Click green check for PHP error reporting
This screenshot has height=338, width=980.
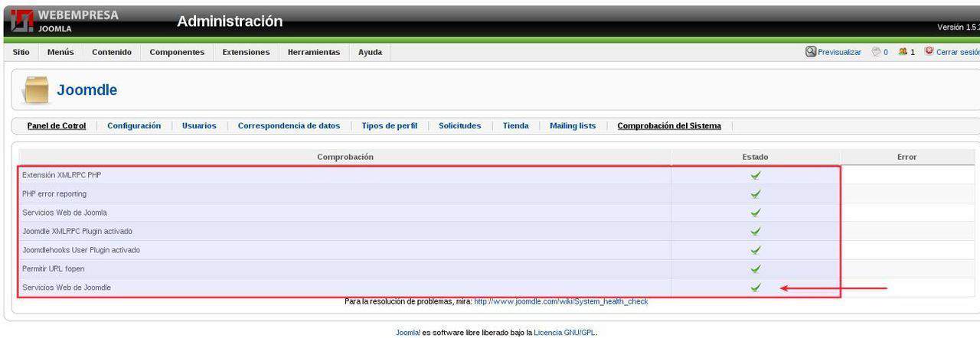coord(756,193)
